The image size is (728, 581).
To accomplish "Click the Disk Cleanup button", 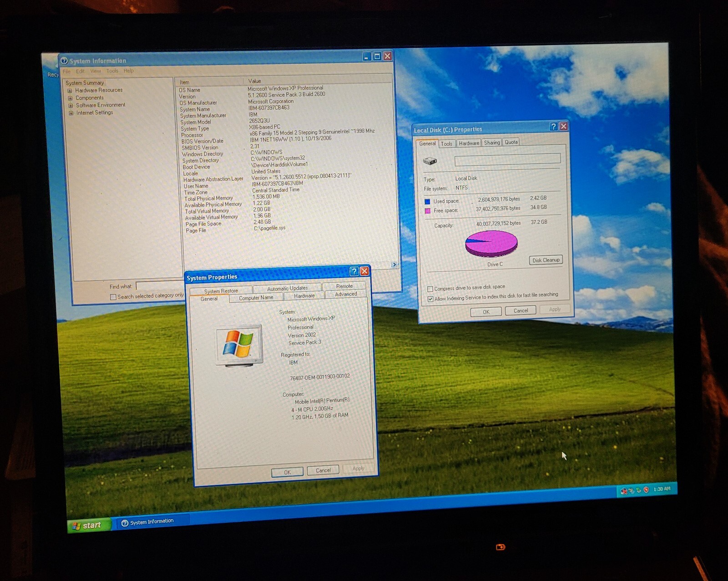I will (546, 260).
